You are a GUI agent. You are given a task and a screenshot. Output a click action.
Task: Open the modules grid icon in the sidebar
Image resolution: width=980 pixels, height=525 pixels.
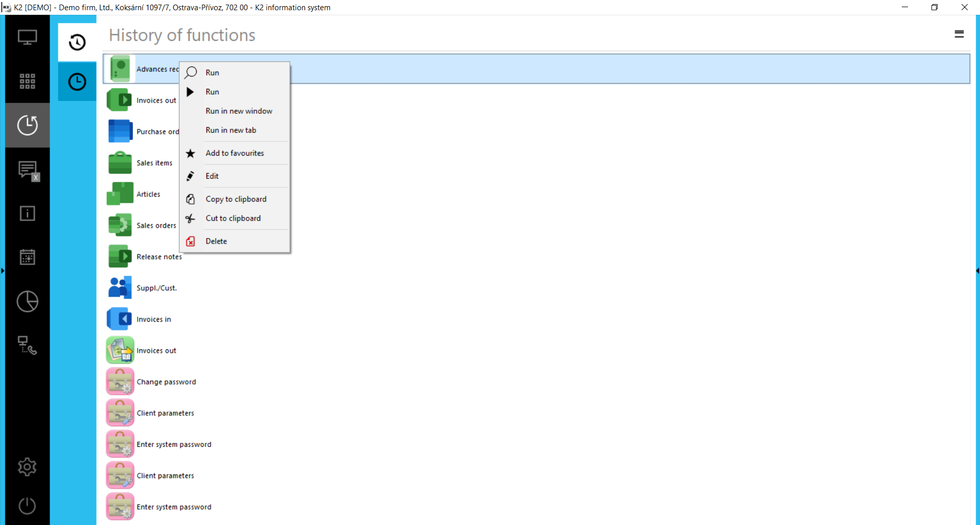[x=27, y=81]
